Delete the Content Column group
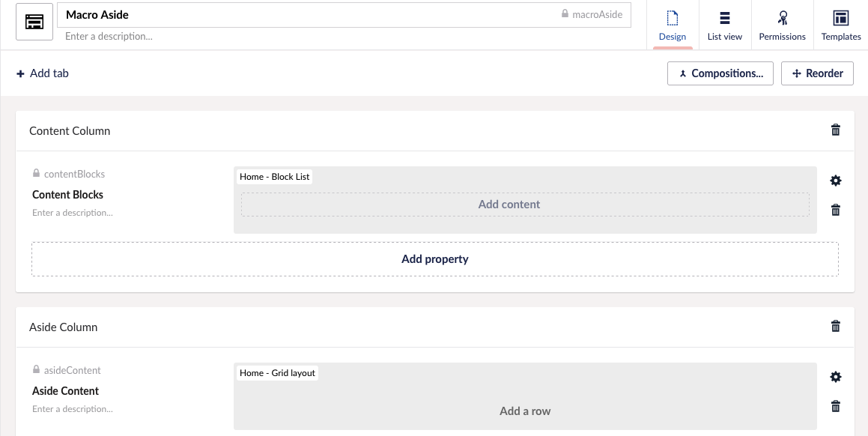Screen dimensions: 868x436 coord(836,130)
